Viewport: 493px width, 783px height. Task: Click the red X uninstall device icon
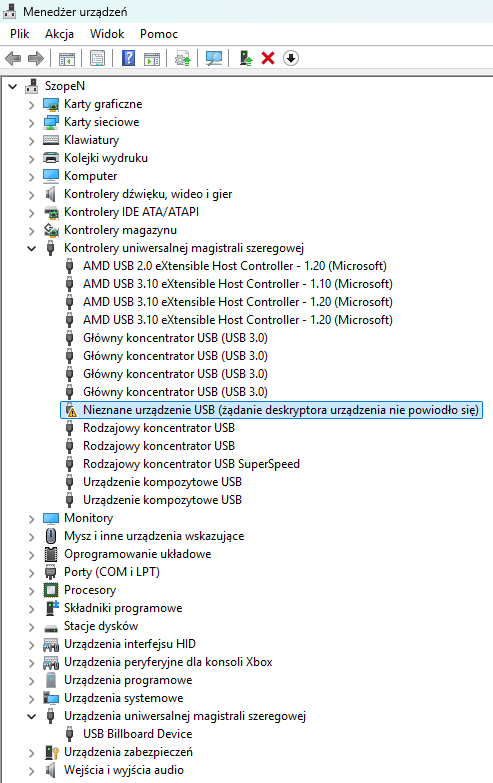click(268, 58)
